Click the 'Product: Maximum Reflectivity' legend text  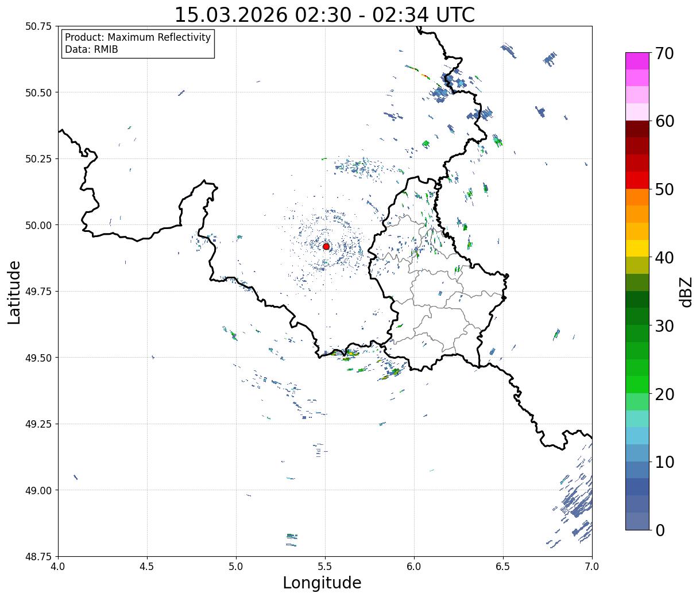tap(138, 37)
